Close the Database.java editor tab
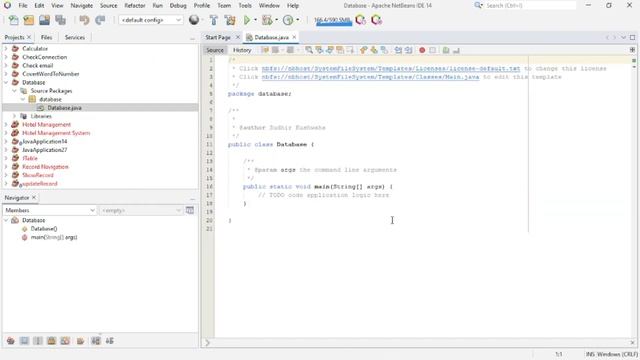The height and width of the screenshot is (360, 640). pos(294,37)
